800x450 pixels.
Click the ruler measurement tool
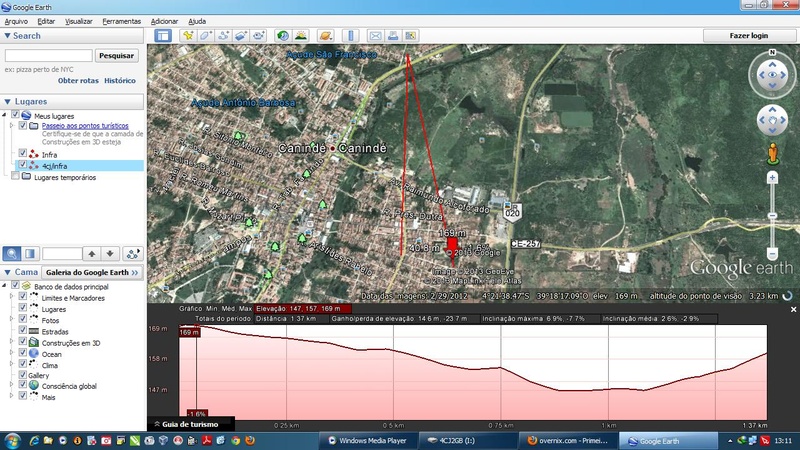[350, 36]
